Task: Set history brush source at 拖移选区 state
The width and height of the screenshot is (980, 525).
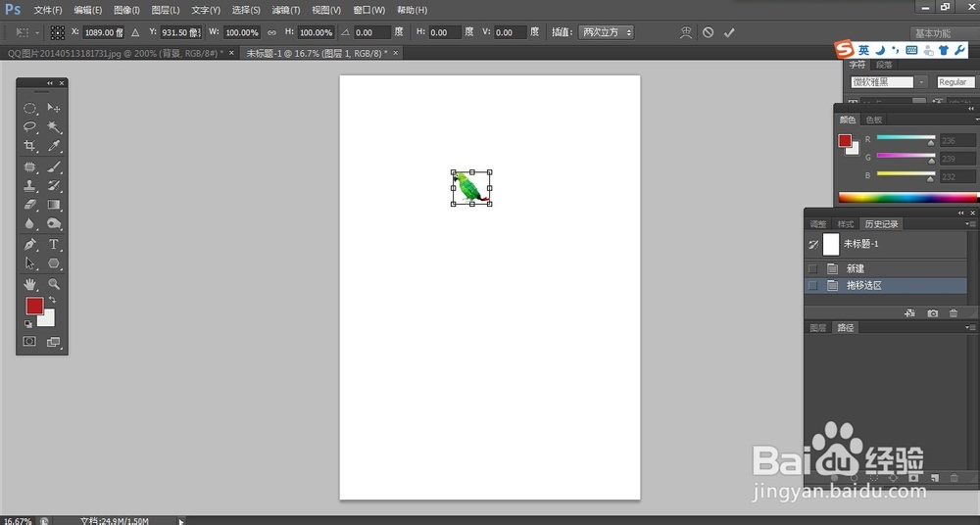Action: pos(812,286)
